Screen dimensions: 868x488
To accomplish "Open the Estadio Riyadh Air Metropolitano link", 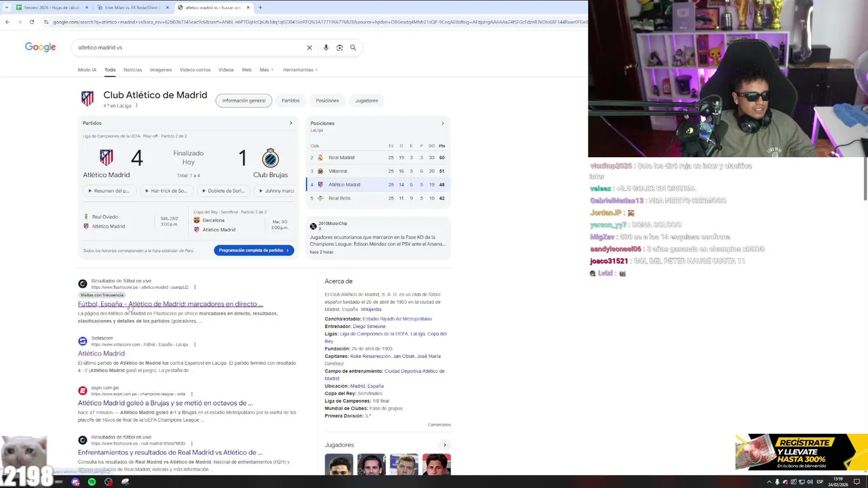I will click(x=397, y=319).
